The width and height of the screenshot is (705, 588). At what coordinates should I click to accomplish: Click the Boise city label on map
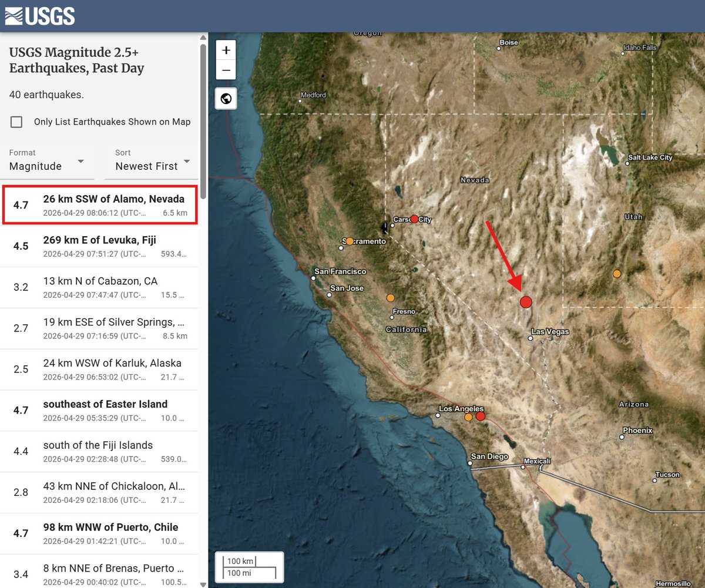pos(508,42)
